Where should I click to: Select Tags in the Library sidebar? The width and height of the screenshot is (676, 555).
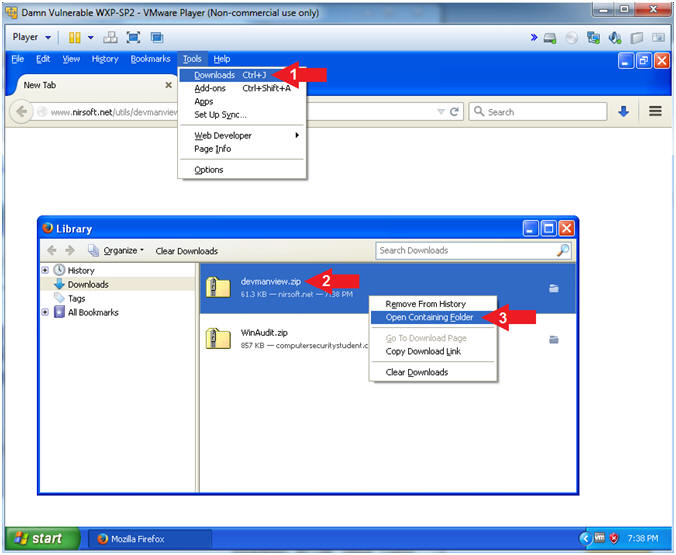click(x=76, y=298)
